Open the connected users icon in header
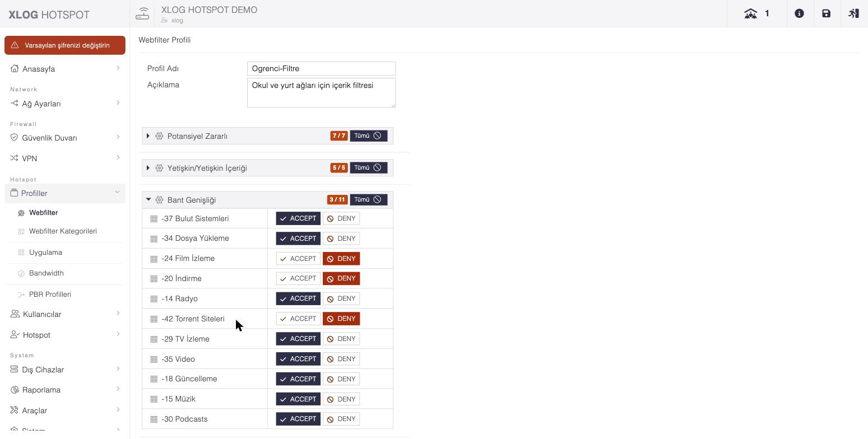Viewport: 868px width, 439px height. 750,13
